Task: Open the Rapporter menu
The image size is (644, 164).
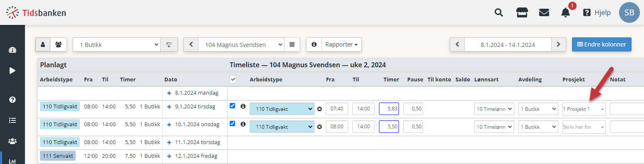Action: [341, 44]
